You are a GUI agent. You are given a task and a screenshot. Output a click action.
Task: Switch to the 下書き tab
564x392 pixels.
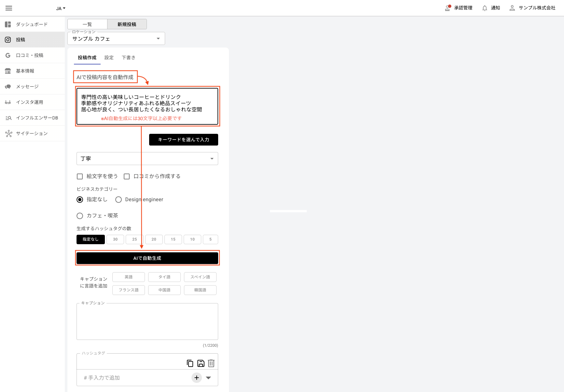coord(128,58)
